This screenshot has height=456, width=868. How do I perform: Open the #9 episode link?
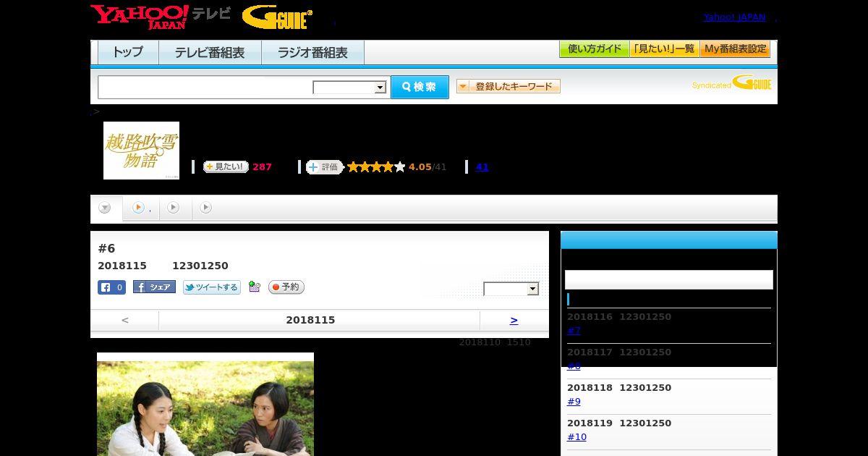point(574,402)
